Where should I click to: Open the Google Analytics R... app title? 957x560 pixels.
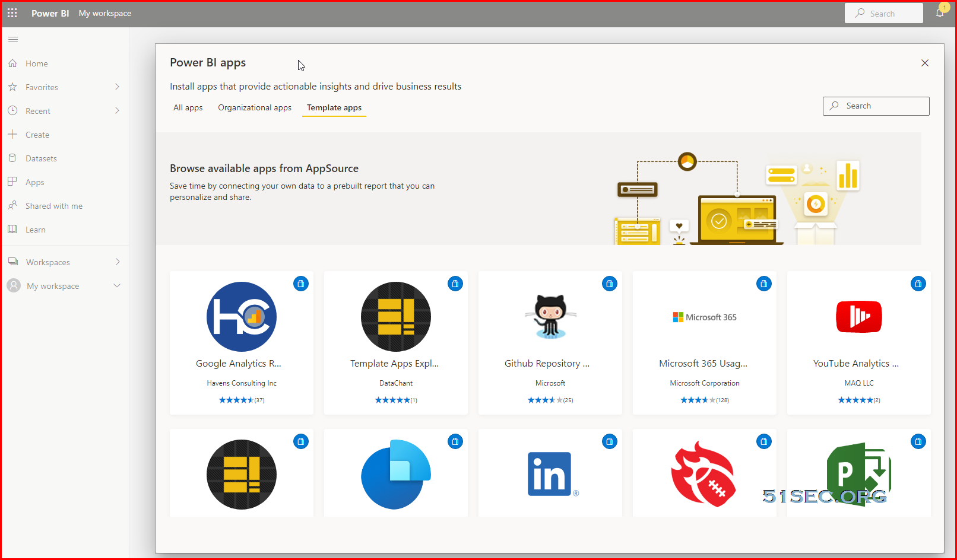pos(239,363)
